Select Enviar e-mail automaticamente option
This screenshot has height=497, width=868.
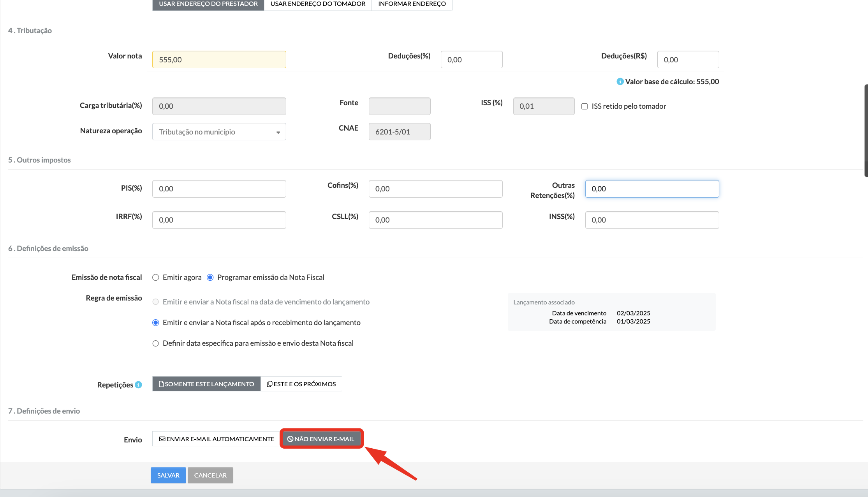click(x=217, y=439)
